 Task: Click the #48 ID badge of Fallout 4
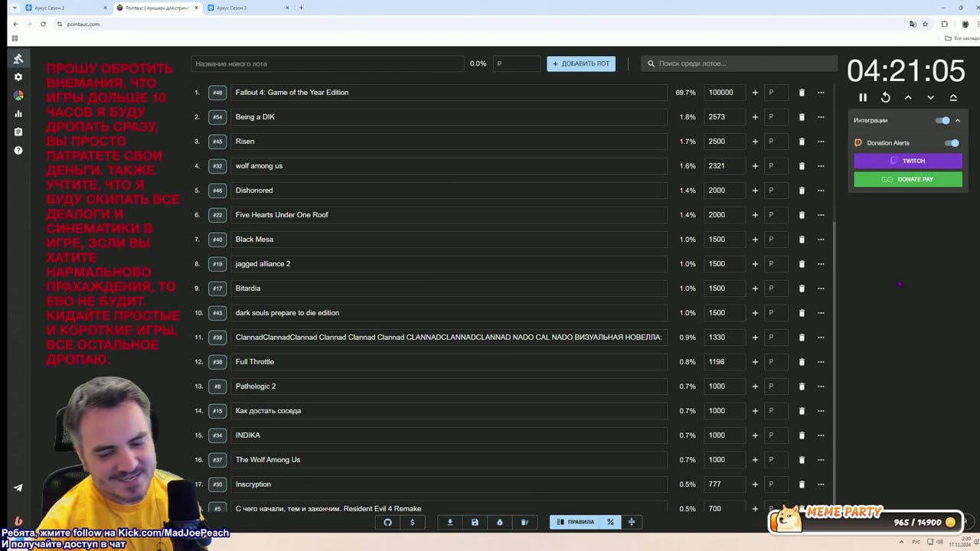pos(217,93)
